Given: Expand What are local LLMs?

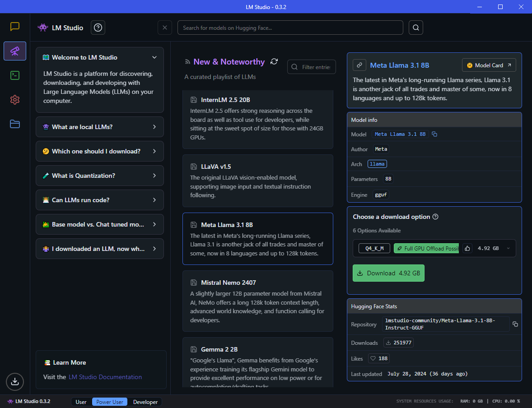Looking at the screenshot, I should (100, 127).
